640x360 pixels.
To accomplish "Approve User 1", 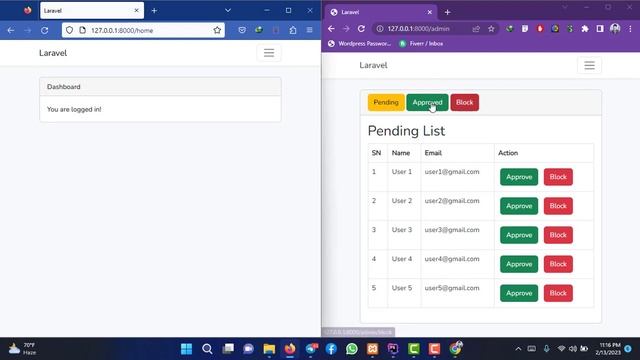I will pos(519,177).
